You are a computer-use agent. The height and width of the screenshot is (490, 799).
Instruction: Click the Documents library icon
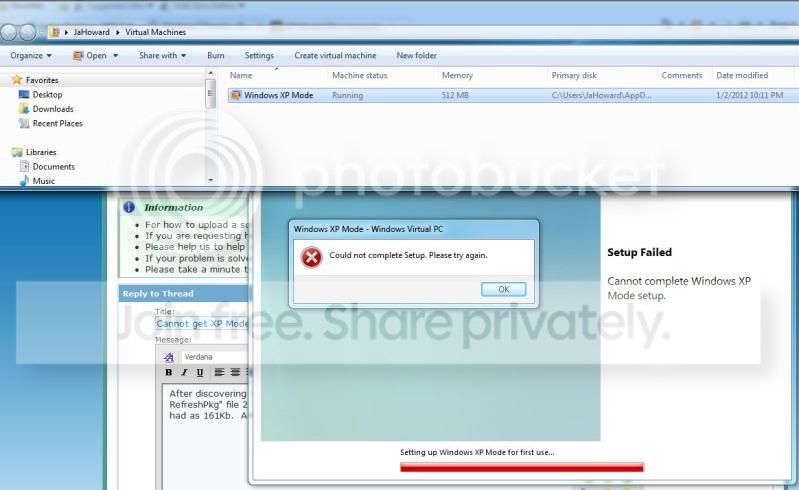[x=24, y=166]
